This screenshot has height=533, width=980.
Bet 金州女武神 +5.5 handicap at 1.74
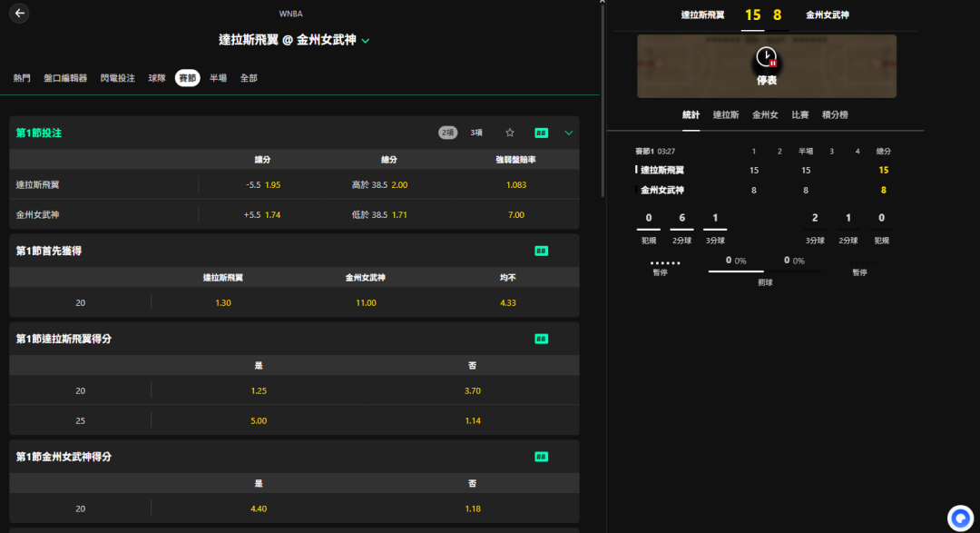262,214
